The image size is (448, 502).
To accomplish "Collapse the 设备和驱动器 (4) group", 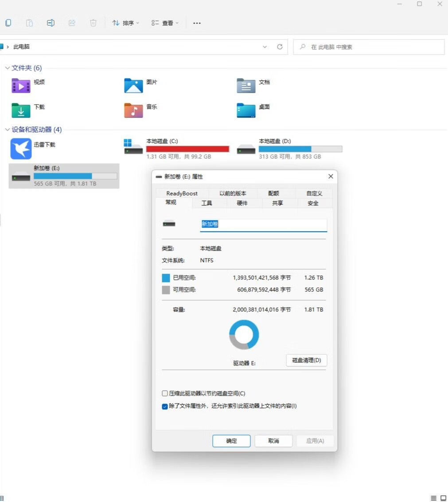I will point(7,130).
